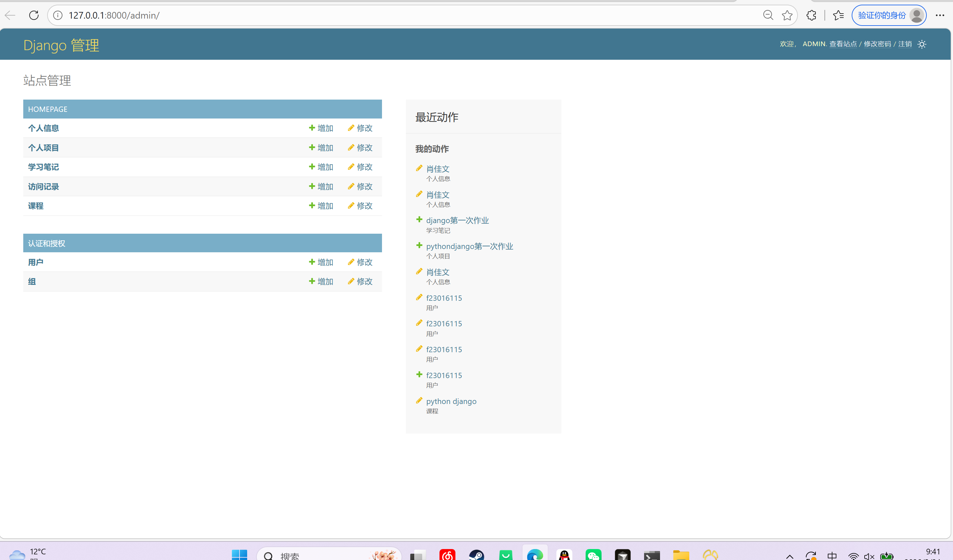
Task: Open Windows Start menu from taskbar
Action: pyautogui.click(x=239, y=555)
